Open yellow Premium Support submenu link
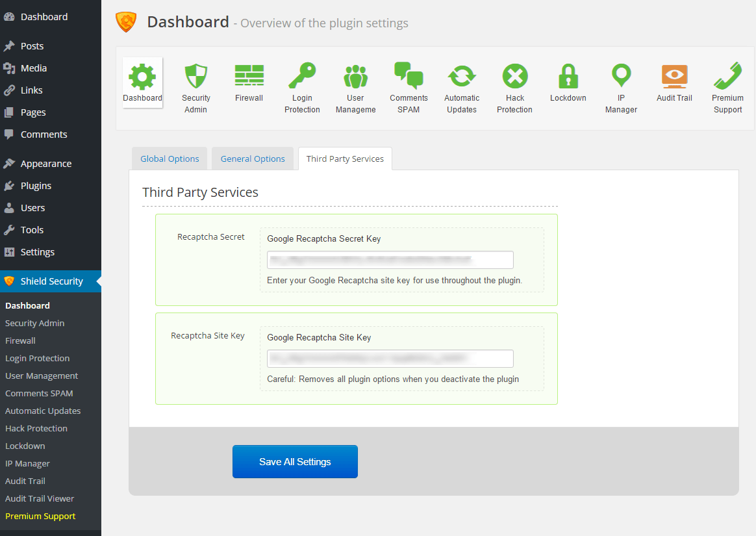 coord(40,517)
